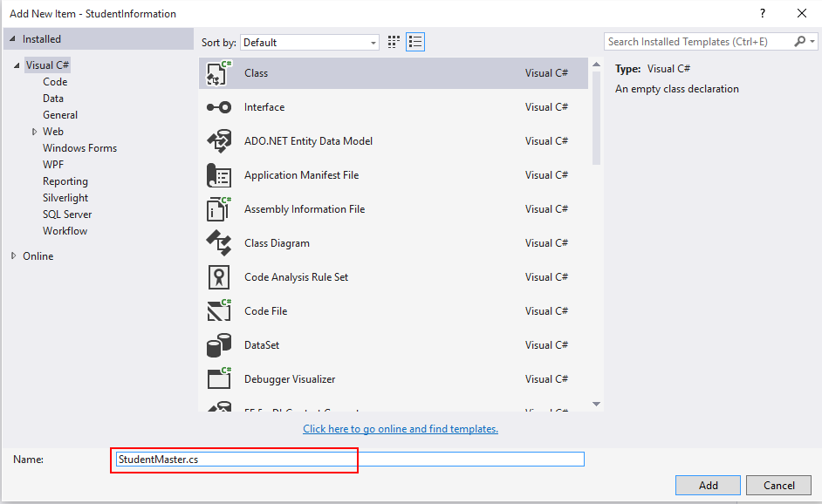Choose the Code Analysis Rule Set icon
Screen dimensions: 822x504
pos(218,277)
